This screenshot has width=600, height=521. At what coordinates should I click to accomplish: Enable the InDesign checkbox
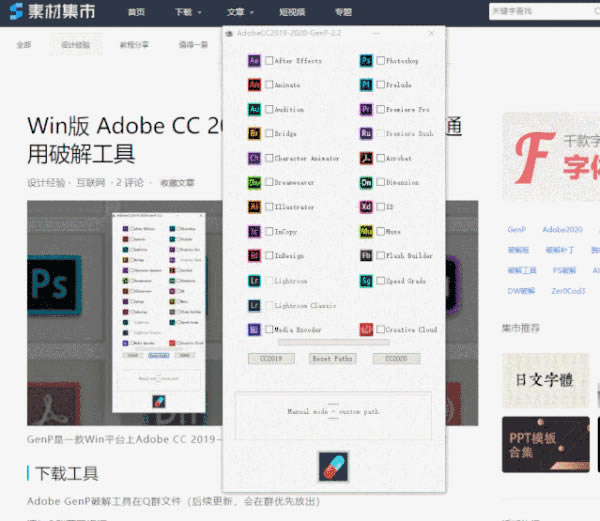click(x=269, y=256)
